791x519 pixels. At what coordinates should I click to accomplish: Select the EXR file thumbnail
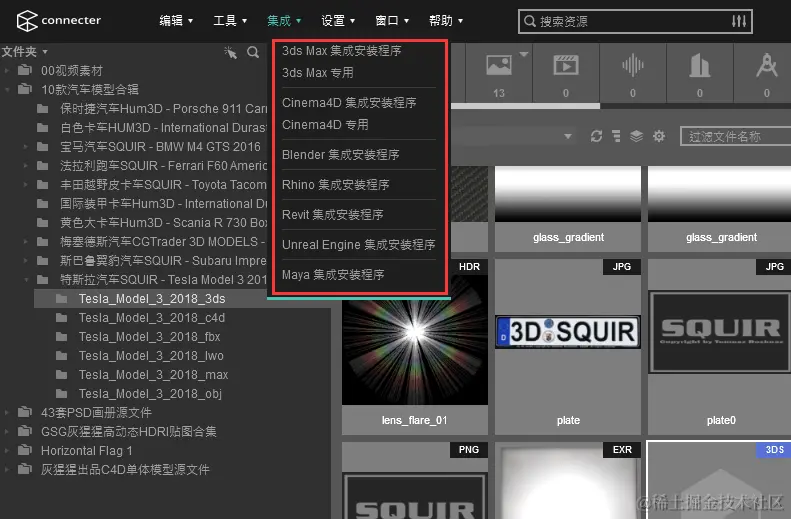coord(568,480)
